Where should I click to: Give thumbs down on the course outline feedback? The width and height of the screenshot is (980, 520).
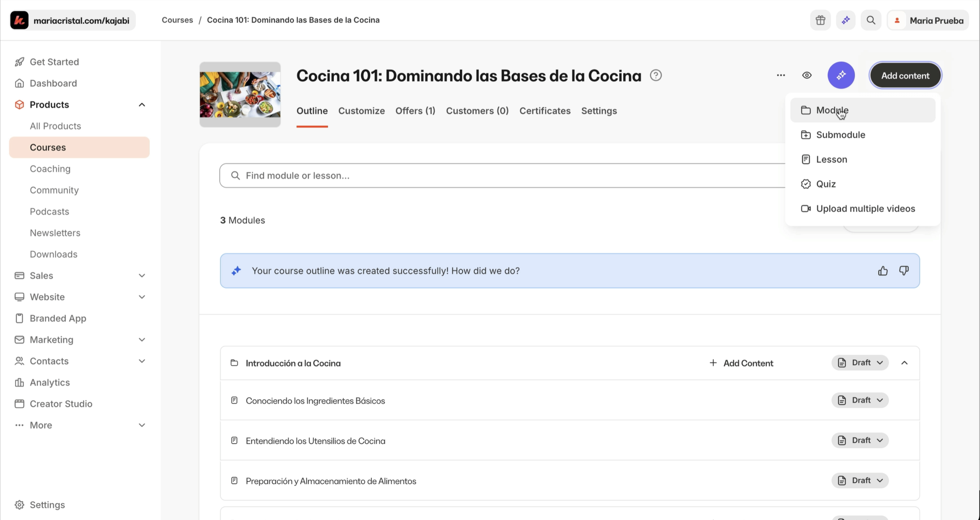(904, 271)
